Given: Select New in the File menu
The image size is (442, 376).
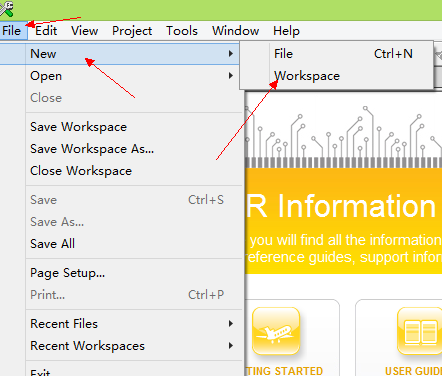Looking at the screenshot, I should pyautogui.click(x=120, y=54).
